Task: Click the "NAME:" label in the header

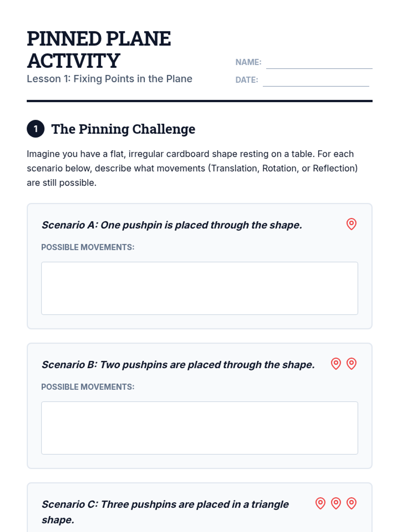Action: [248, 62]
